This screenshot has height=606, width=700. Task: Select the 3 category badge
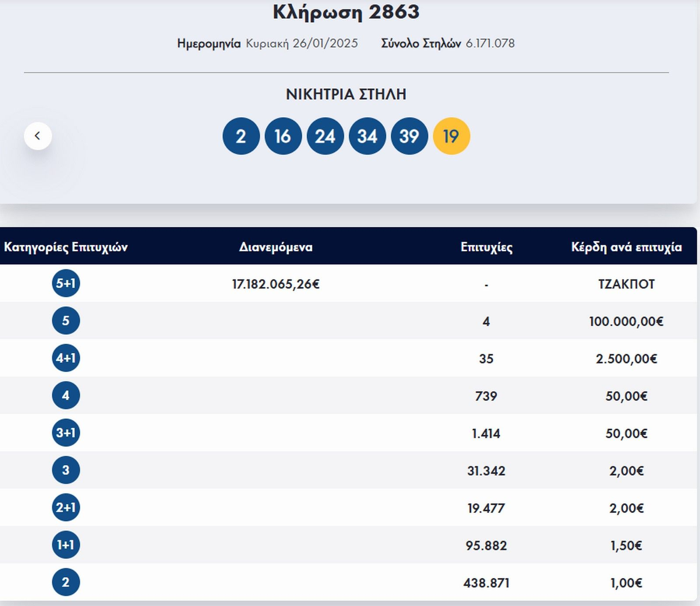(x=66, y=470)
